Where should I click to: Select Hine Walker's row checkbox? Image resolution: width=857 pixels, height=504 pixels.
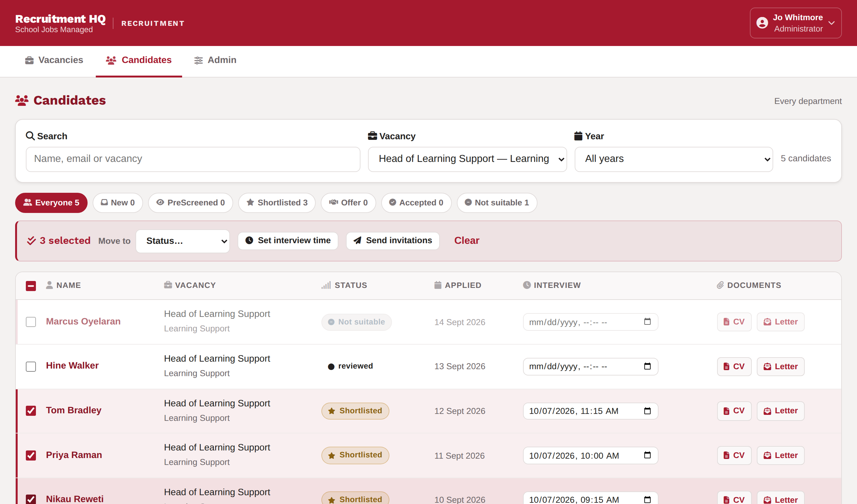[31, 366]
